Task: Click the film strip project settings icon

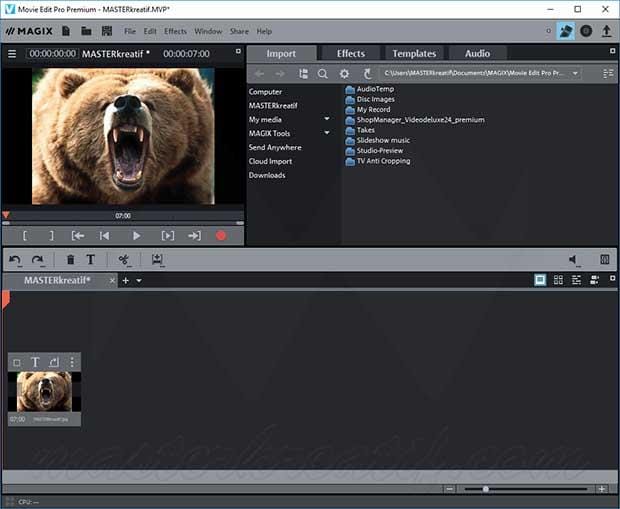Action: pos(107,31)
